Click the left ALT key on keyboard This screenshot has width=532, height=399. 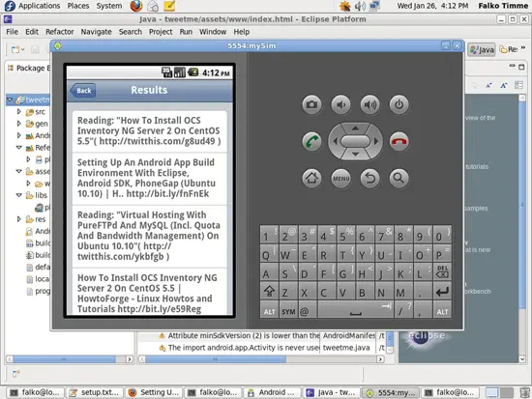pos(270,310)
